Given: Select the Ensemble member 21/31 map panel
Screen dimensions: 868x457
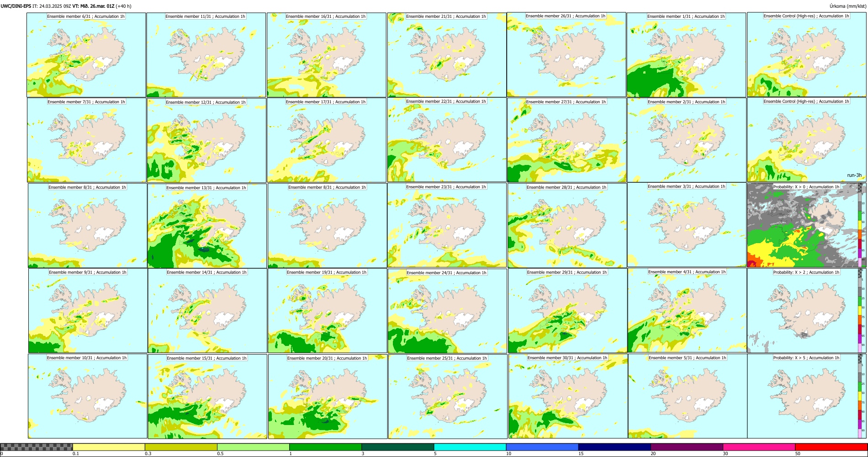Looking at the screenshot, I should 447,55.
